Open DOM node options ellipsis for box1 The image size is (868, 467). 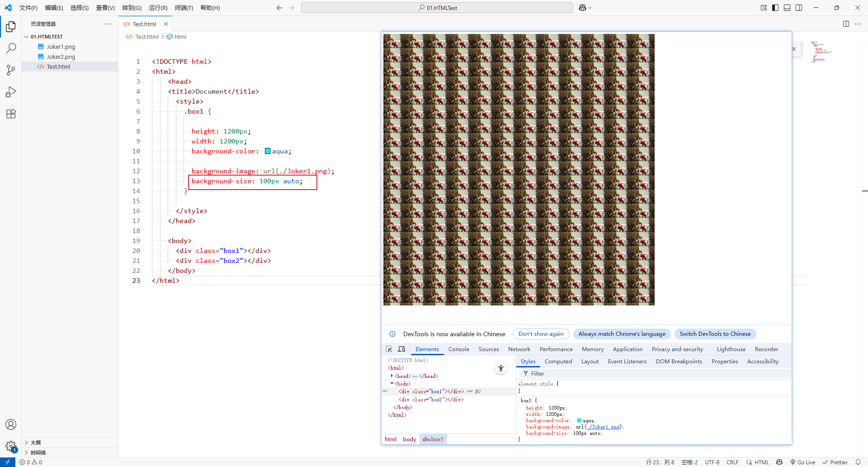coord(385,391)
